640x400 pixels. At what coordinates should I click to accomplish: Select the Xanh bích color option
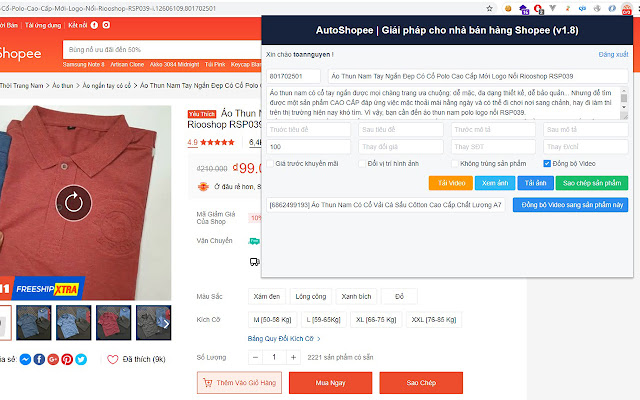[356, 296]
